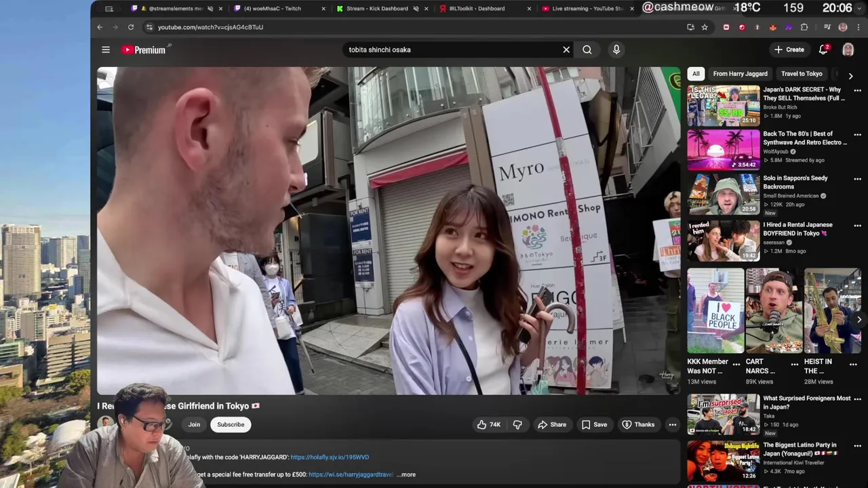Open options for 'What Surprised Foreigners' video

click(857, 399)
